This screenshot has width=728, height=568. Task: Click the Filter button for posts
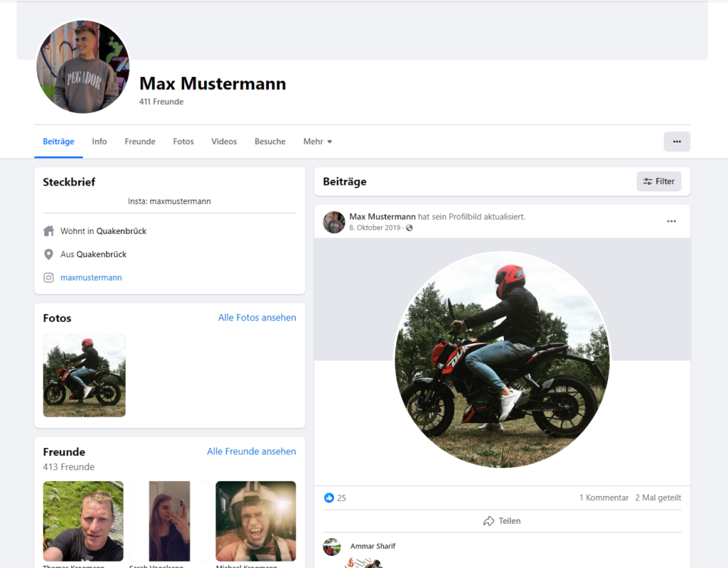coord(658,181)
